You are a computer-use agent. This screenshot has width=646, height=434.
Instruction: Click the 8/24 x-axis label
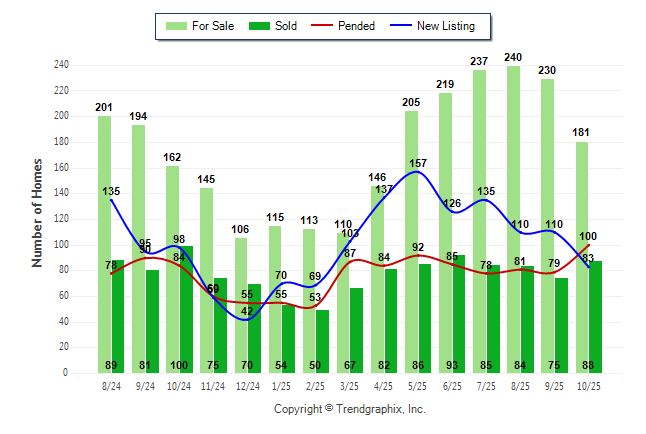click(111, 385)
